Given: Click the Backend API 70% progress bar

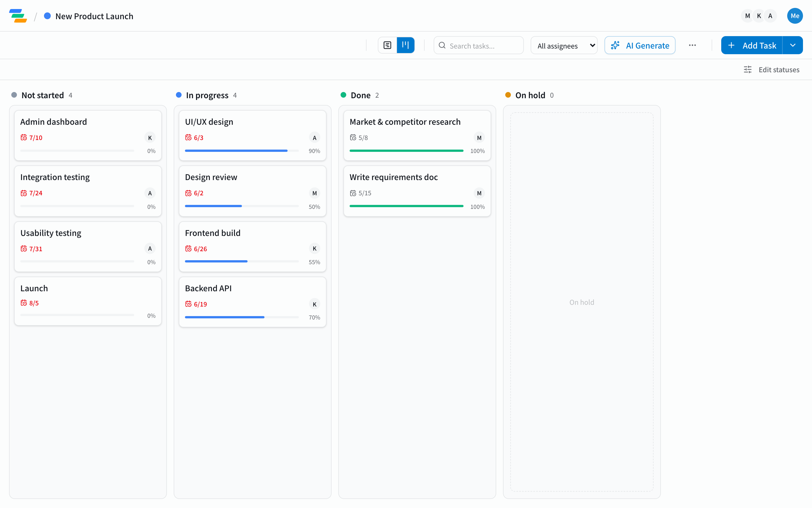Looking at the screenshot, I should point(242,317).
